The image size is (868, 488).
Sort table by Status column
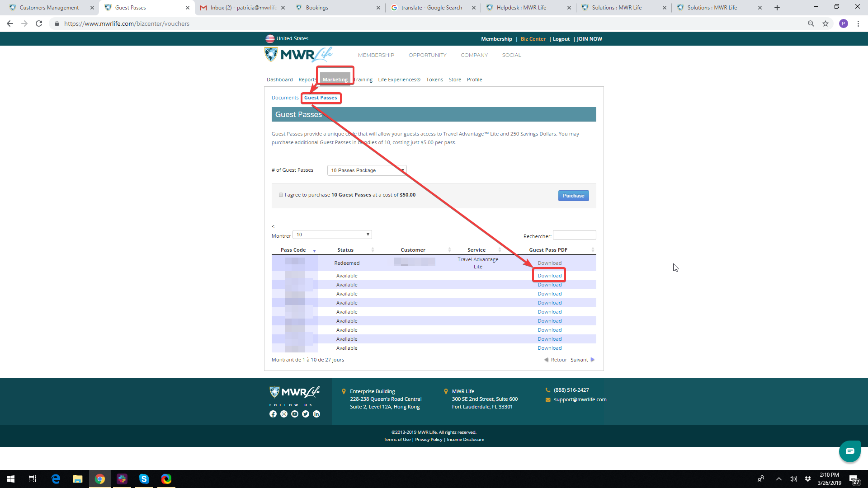(x=346, y=250)
